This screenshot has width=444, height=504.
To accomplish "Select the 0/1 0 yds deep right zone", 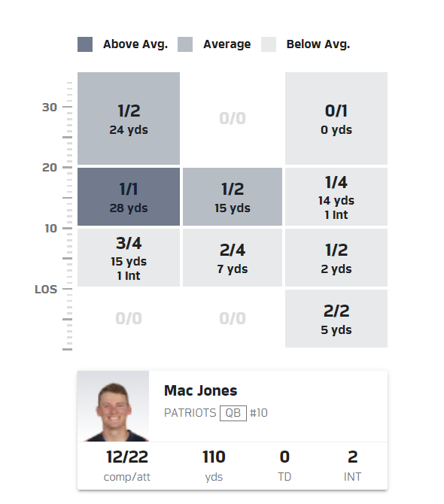I will click(336, 118).
